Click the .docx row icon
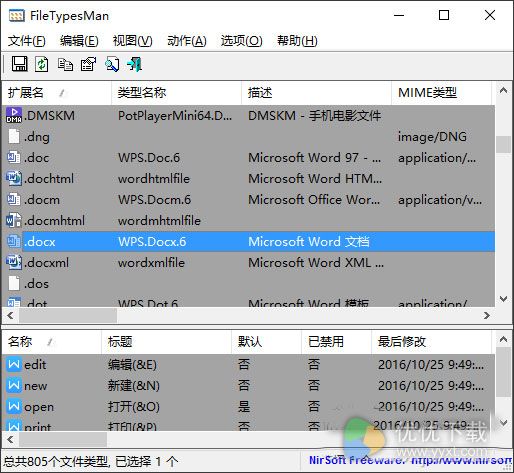Image resolution: width=514 pixels, height=473 pixels. pos(14,241)
